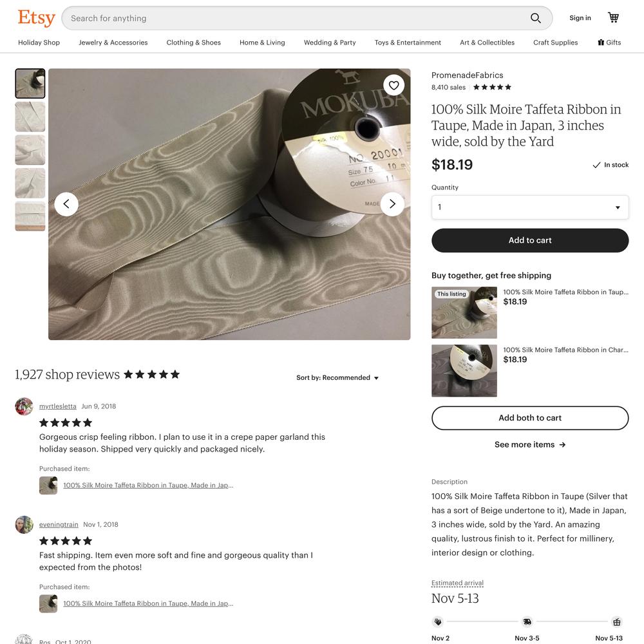644x644 pixels.
Task: Click Add both to cart button
Action: coord(530,418)
